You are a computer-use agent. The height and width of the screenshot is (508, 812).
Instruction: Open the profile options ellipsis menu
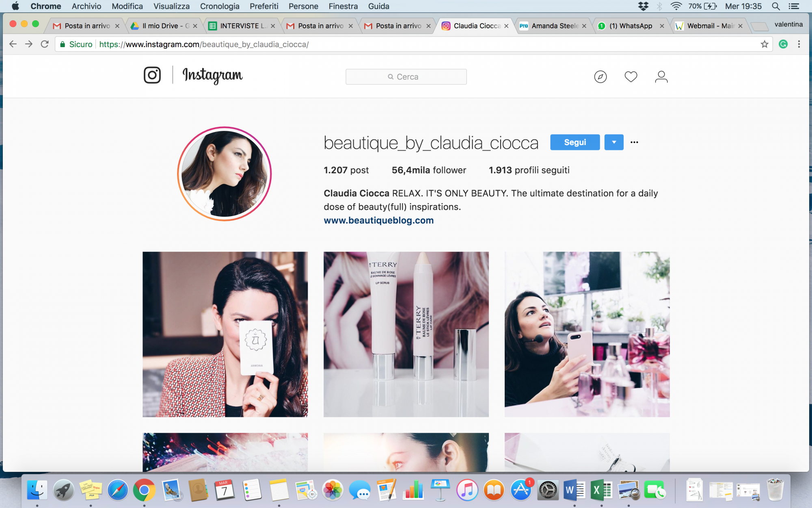click(x=634, y=142)
